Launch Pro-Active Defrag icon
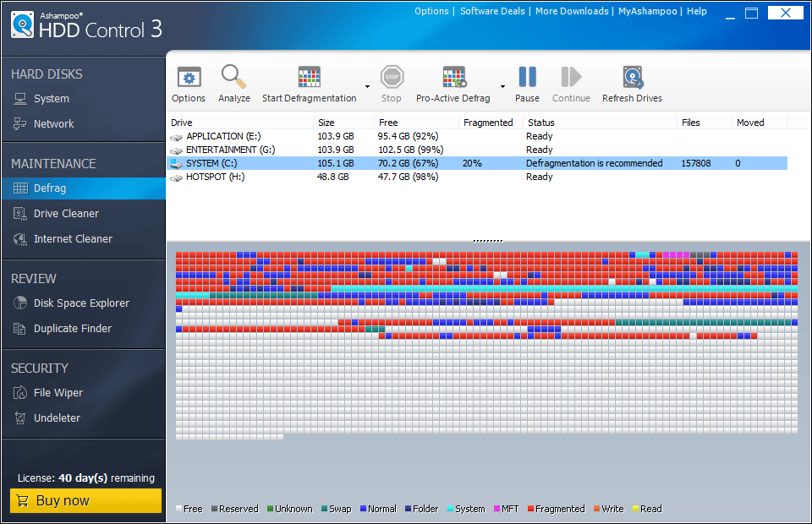The image size is (812, 524). pos(453,78)
